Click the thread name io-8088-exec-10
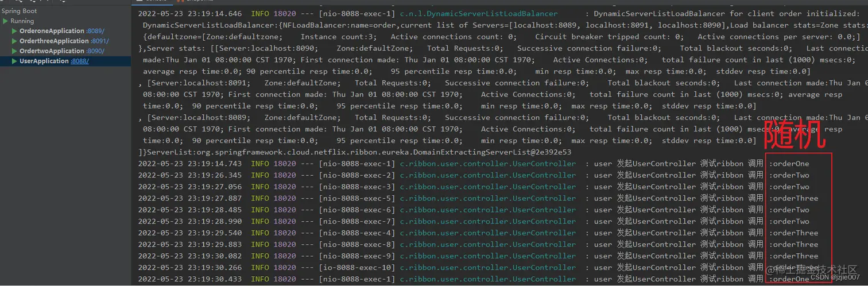 pyautogui.click(x=357, y=268)
